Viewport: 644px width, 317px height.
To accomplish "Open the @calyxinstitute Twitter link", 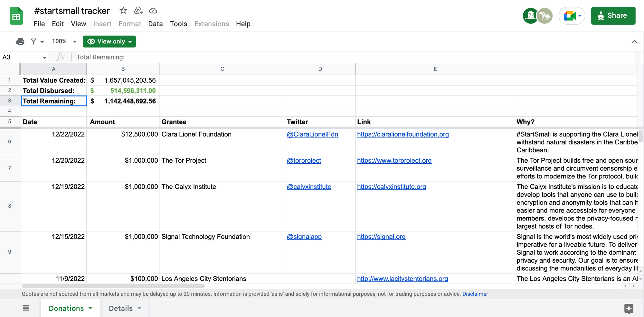I will 309,187.
